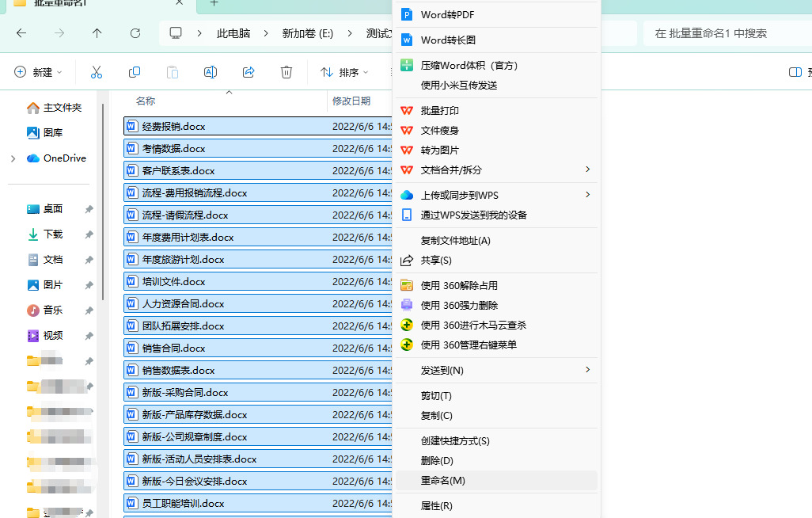Viewport: 812px width, 518px height.
Task: Open 图库 in sidebar
Action: (x=45, y=133)
